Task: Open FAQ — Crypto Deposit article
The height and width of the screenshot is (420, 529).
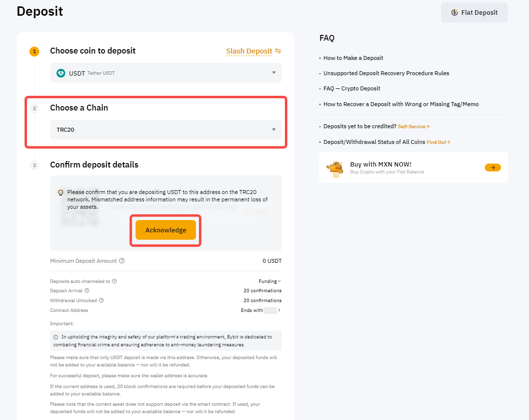Action: pos(352,88)
